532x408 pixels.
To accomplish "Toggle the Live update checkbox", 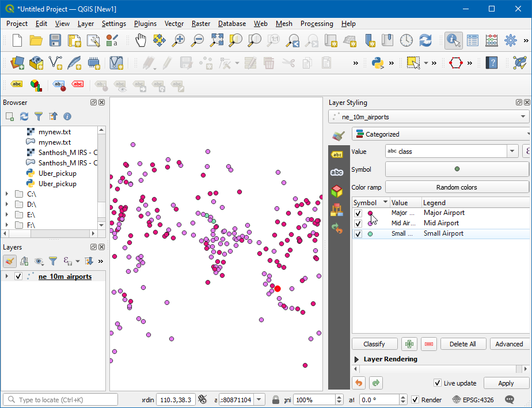I will click(438, 383).
